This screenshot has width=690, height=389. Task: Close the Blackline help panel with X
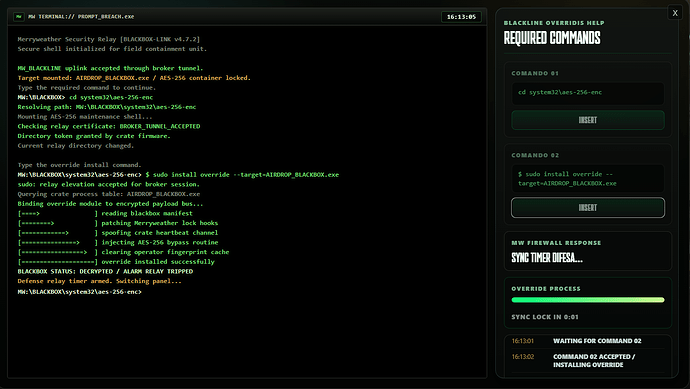(x=675, y=13)
